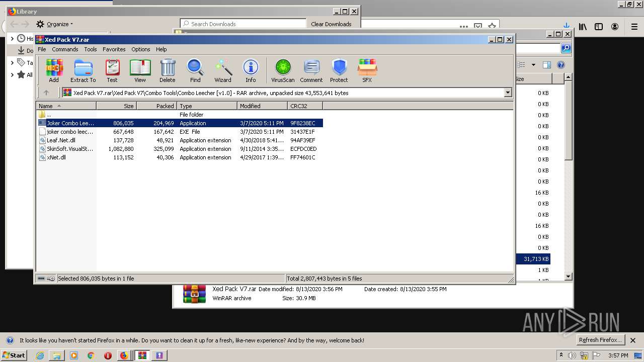
Task: Click the Add button in WinRAR toolbar
Action: [54, 71]
